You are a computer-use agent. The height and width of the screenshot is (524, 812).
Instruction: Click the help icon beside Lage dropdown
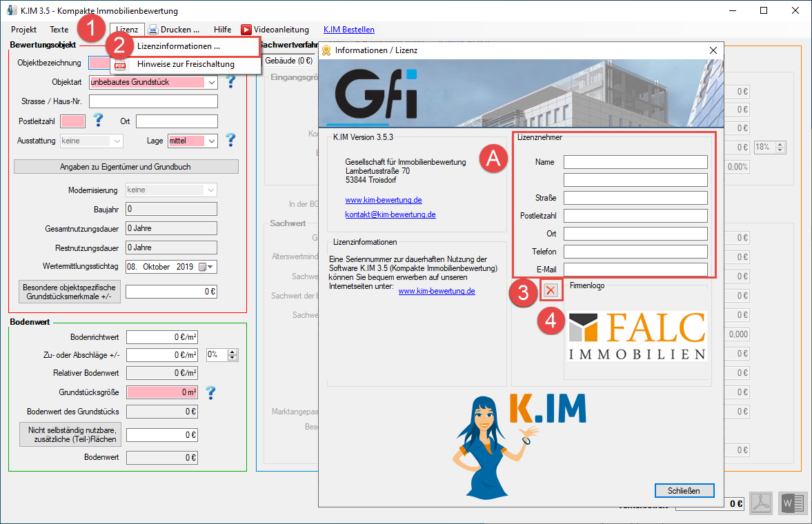coord(230,140)
